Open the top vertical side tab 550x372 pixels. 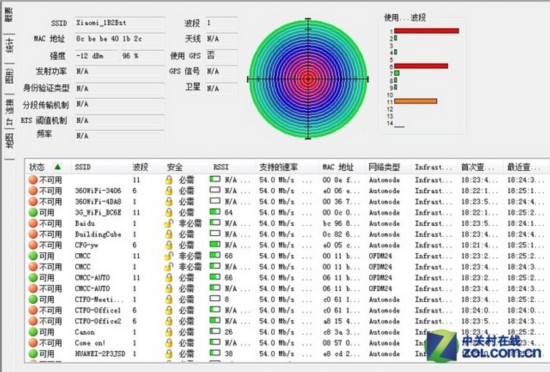[x=9, y=15]
